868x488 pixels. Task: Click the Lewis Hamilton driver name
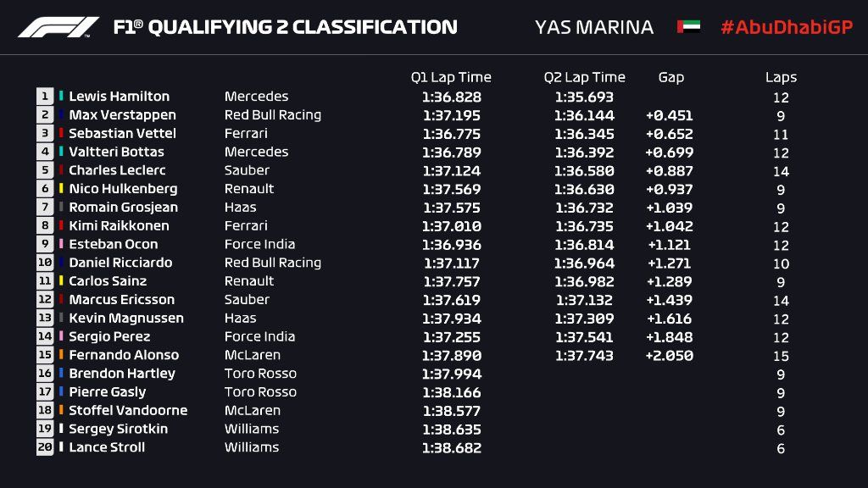coord(119,97)
